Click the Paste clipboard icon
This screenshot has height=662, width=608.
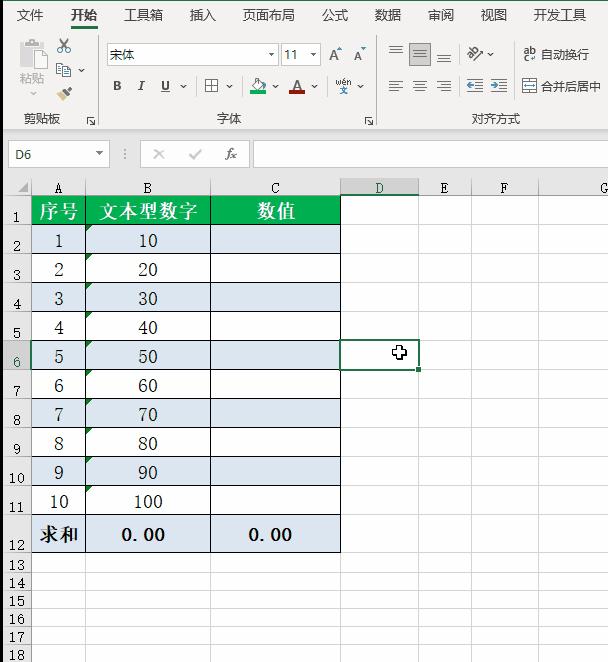tap(33, 54)
